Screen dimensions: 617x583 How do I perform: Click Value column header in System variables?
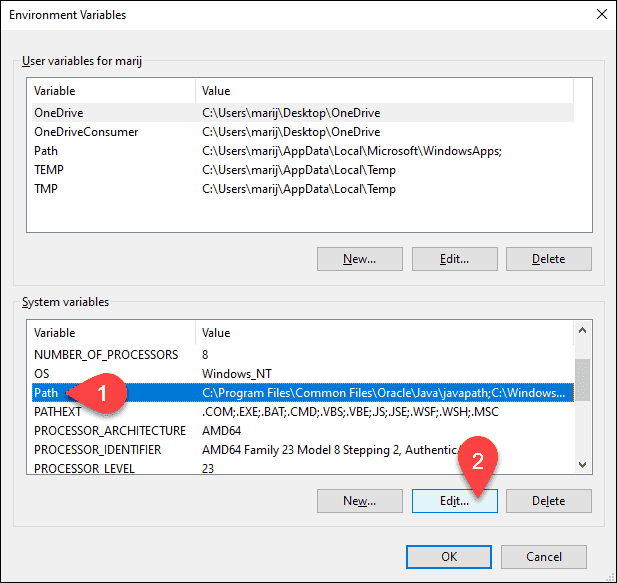click(x=380, y=332)
